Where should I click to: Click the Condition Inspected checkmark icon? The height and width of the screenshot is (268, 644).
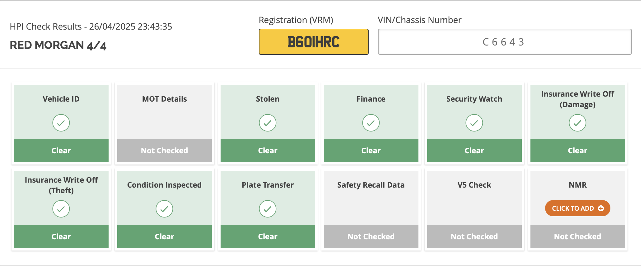coord(164,209)
